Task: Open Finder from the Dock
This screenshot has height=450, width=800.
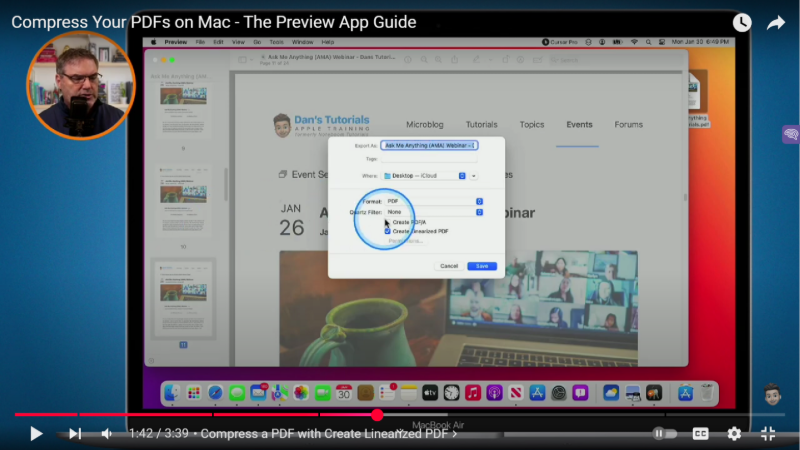Action: click(x=172, y=393)
